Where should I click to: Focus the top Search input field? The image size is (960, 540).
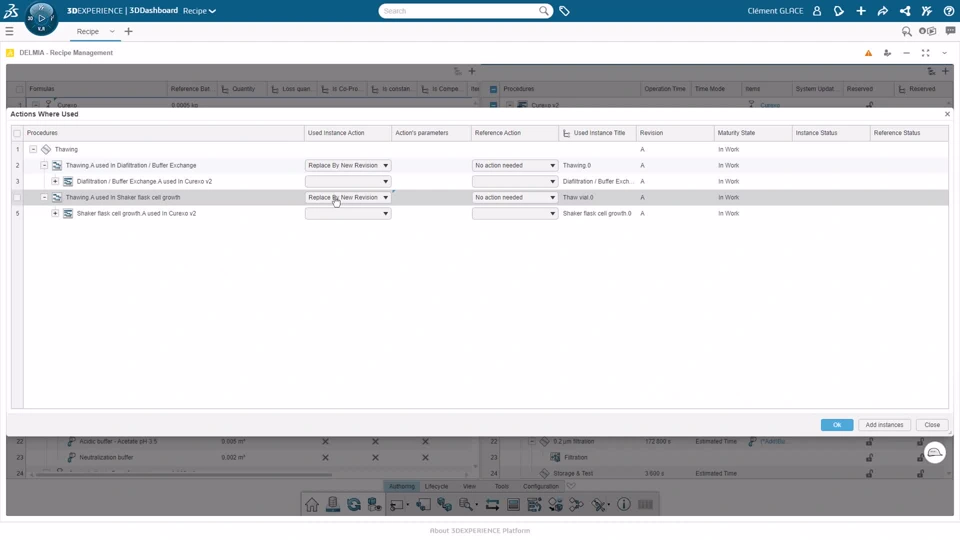459,11
